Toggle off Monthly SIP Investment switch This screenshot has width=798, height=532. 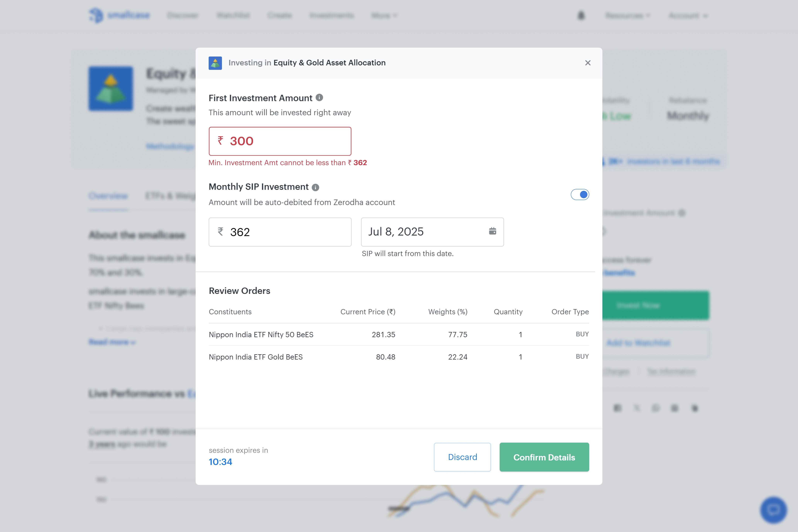[x=580, y=194]
